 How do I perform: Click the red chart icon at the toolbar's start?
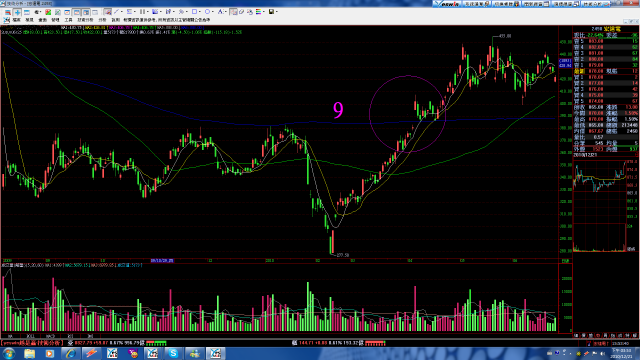(x=7, y=12)
